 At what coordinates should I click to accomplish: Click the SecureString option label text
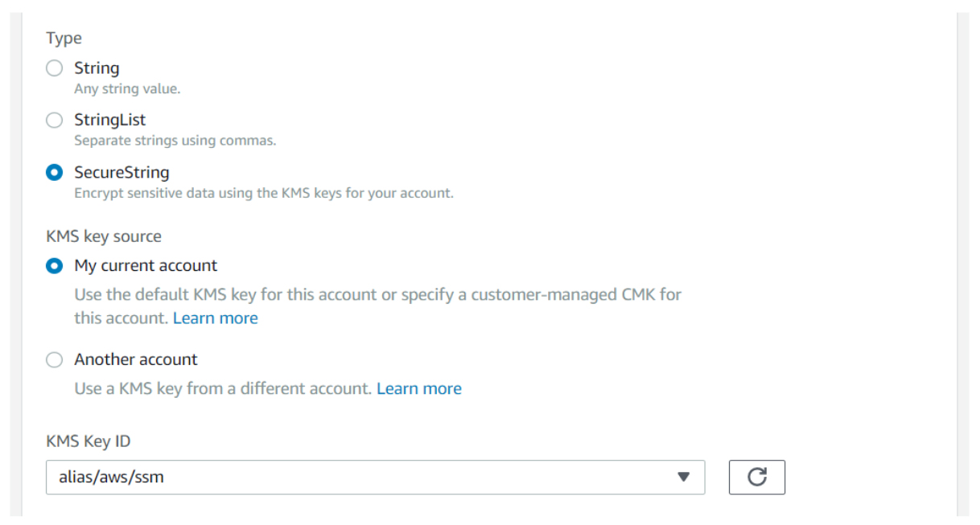pyautogui.click(x=121, y=172)
